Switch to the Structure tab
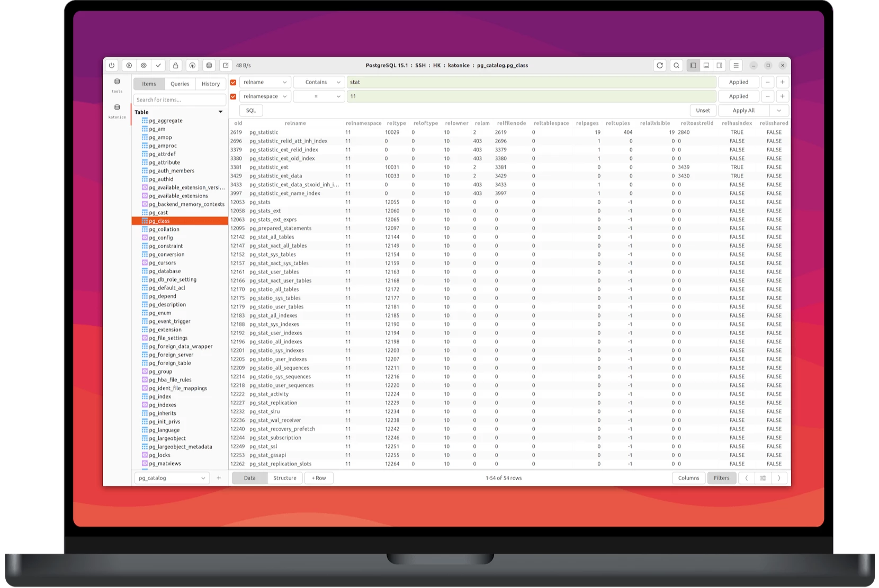The image size is (879, 588). point(284,478)
